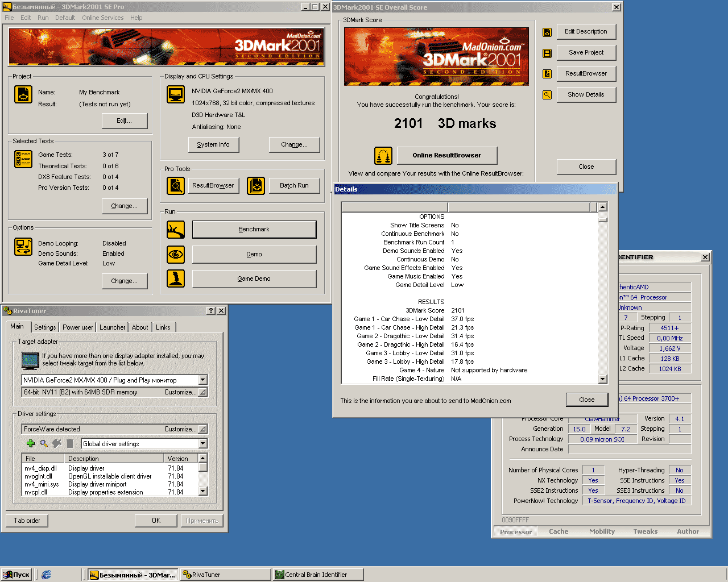Open the Run menu in 3DMark2001

(43, 18)
